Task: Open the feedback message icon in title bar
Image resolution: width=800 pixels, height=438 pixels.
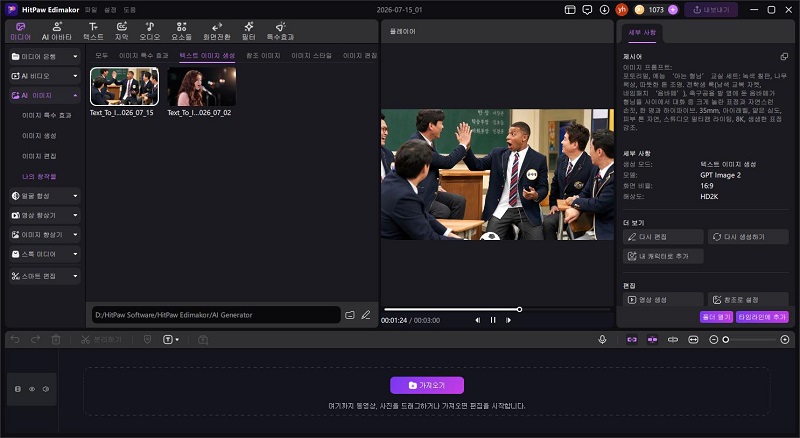Action: (587, 10)
